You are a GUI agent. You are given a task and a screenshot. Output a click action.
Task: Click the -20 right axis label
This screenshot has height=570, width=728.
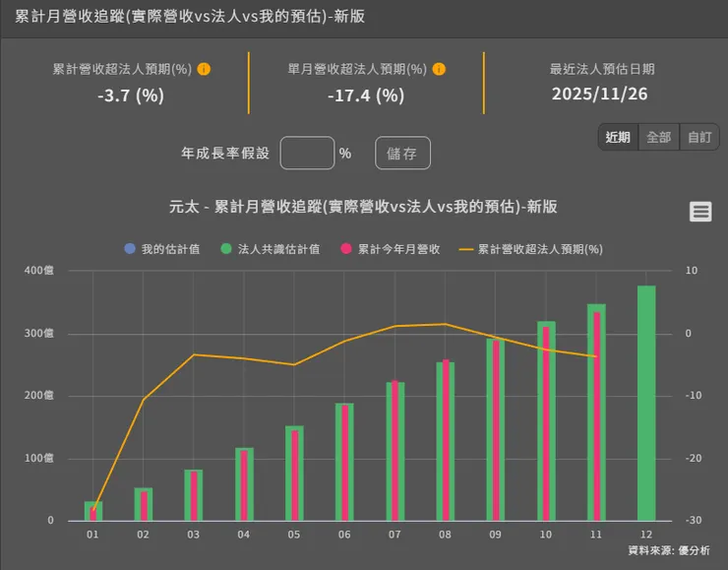point(694,458)
